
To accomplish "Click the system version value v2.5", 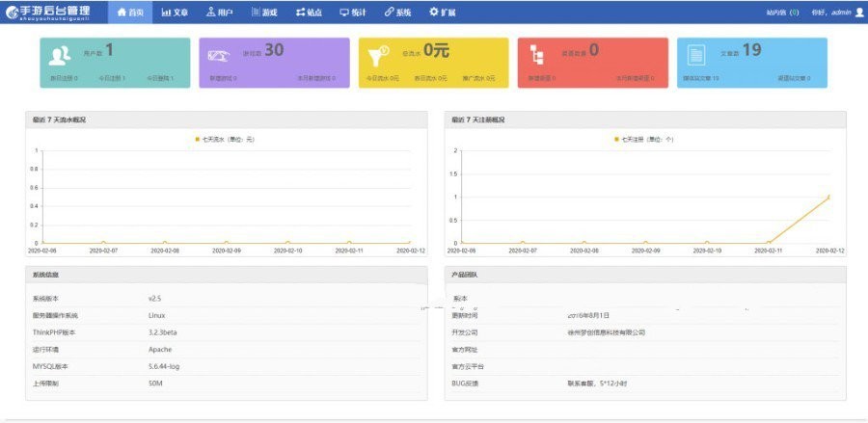I will [154, 299].
